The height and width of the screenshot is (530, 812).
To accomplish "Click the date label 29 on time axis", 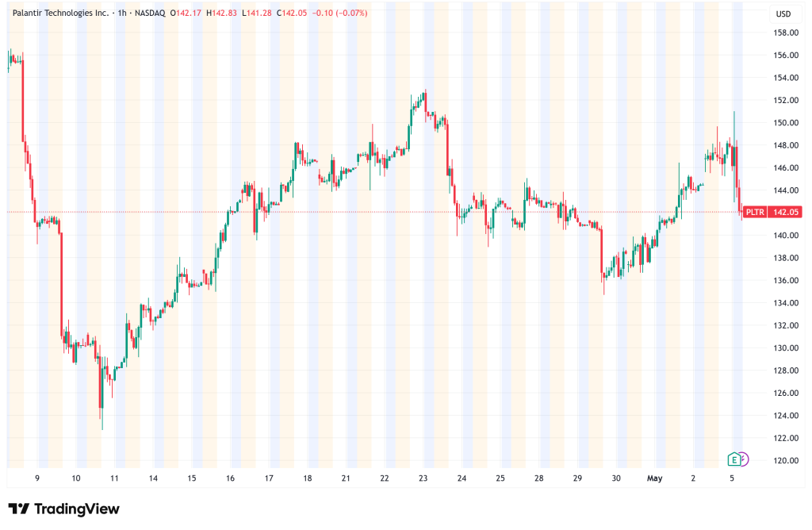I will coord(577,478).
